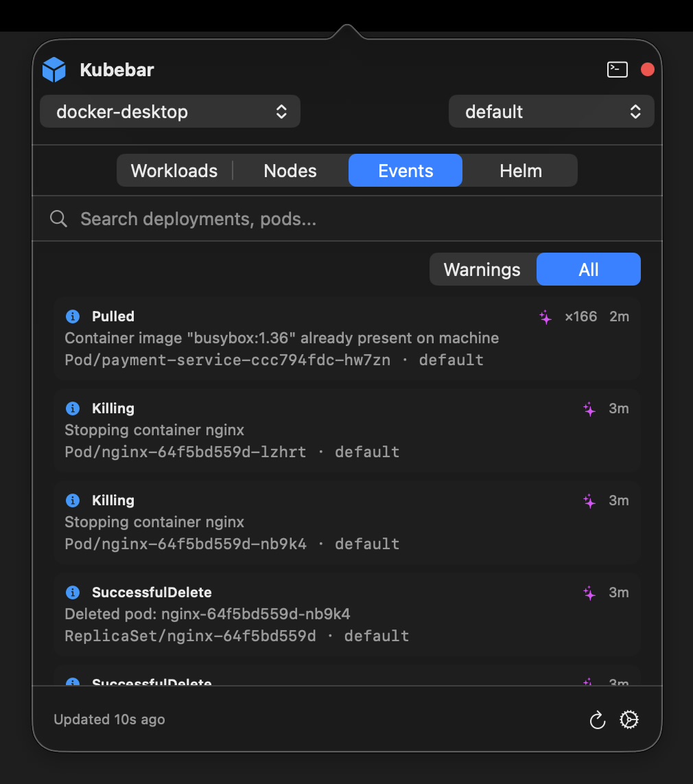Click the Updated 10s ago status text
Image resolution: width=693 pixels, height=784 pixels.
[109, 719]
